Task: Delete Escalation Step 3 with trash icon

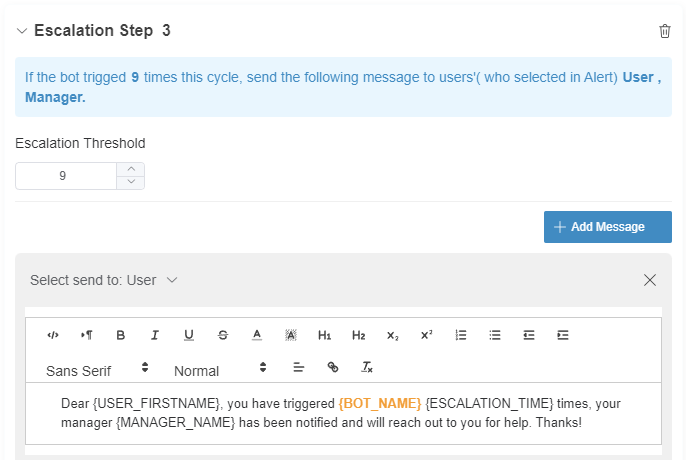Action: coord(665,31)
